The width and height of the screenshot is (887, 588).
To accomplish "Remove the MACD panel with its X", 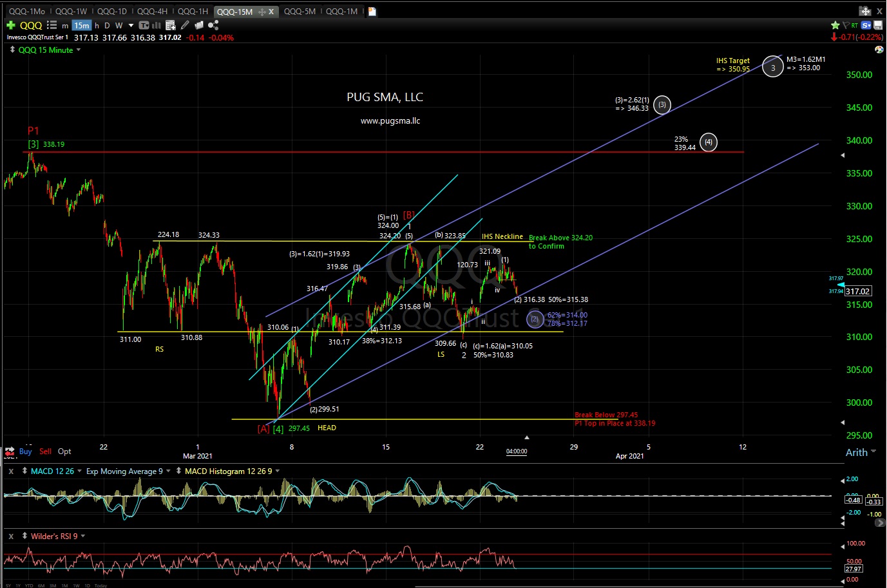I will click(x=11, y=471).
